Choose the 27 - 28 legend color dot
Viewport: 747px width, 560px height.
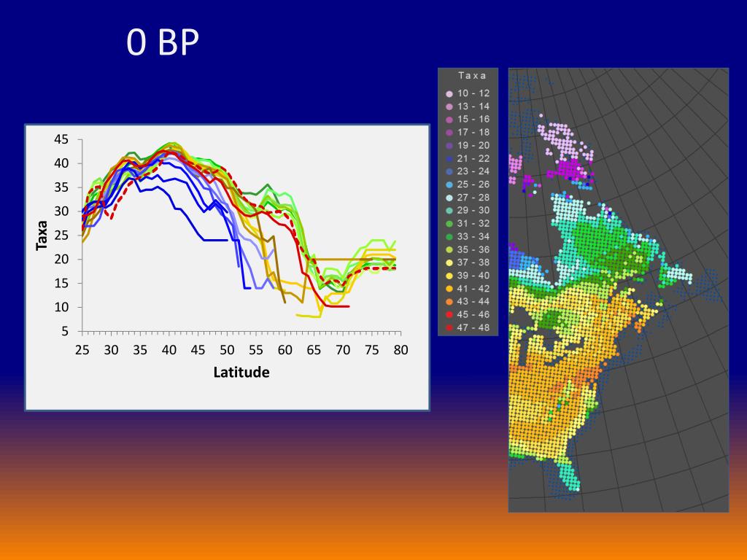(449, 198)
